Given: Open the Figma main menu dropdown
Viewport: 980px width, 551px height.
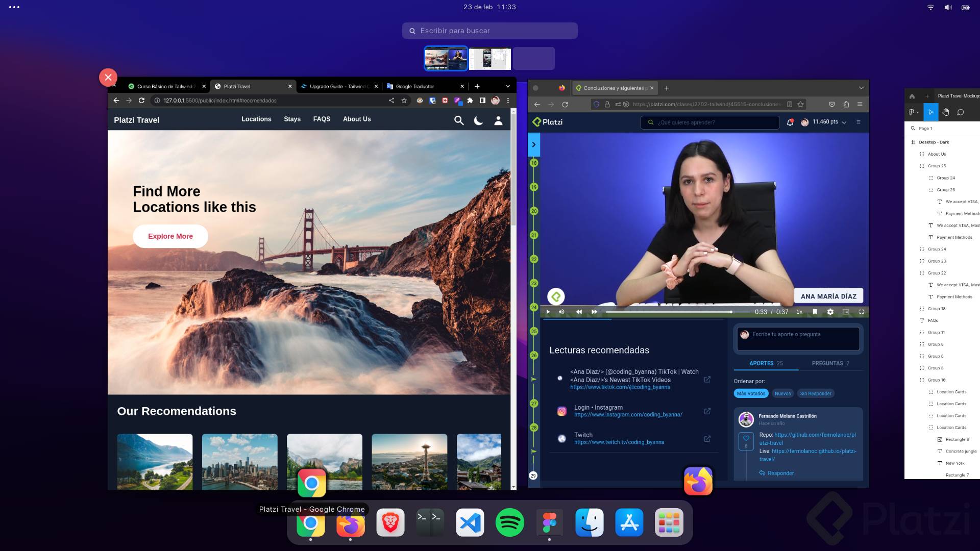Looking at the screenshot, I should [914, 112].
